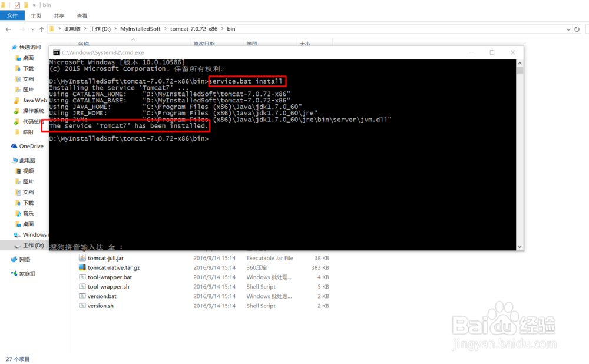Select file name tool-wrapper.sh

[x=108, y=287]
